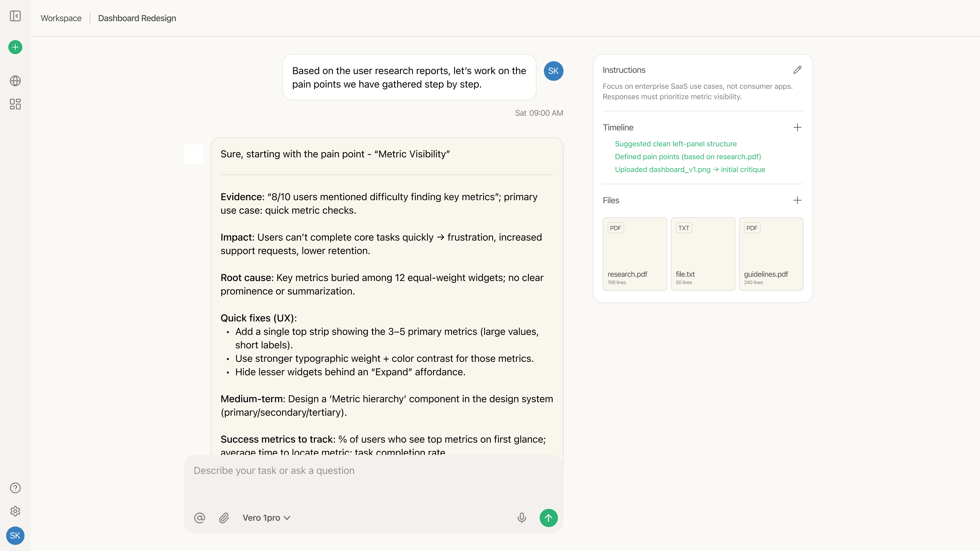980x551 pixels.
Task: Edit instructions with pencil icon
Action: 797,70
